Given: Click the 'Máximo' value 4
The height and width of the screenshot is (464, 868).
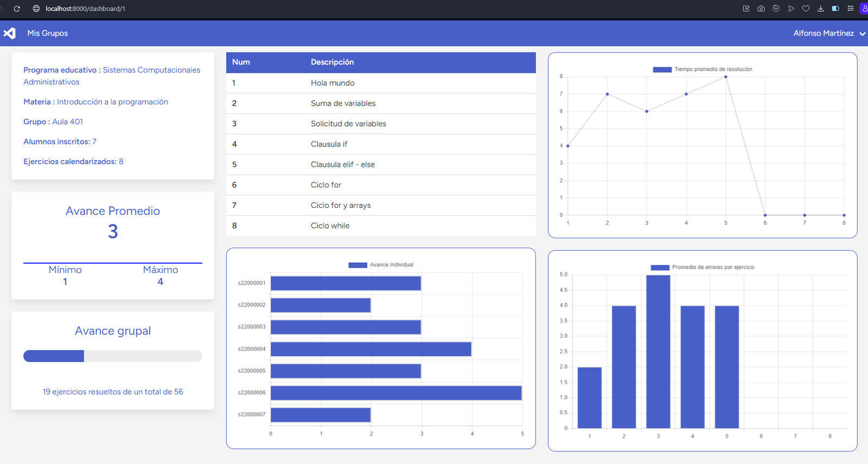Looking at the screenshot, I should tap(161, 282).
